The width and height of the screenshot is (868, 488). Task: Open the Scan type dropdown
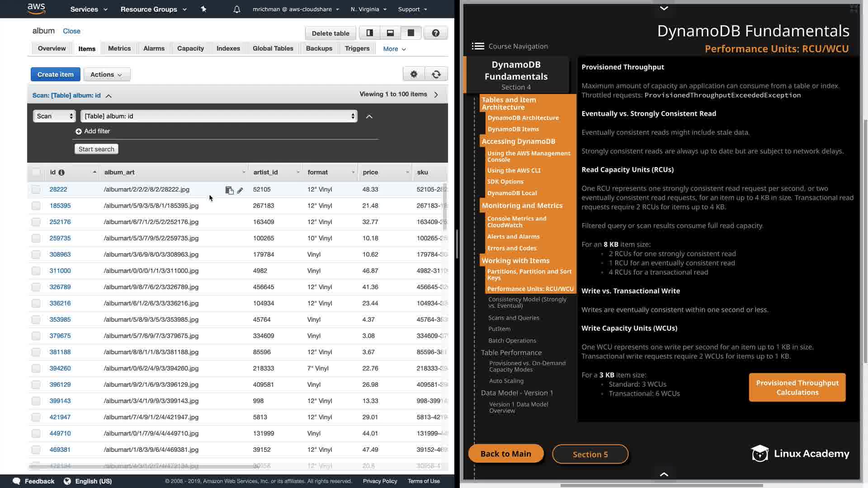[x=54, y=116]
